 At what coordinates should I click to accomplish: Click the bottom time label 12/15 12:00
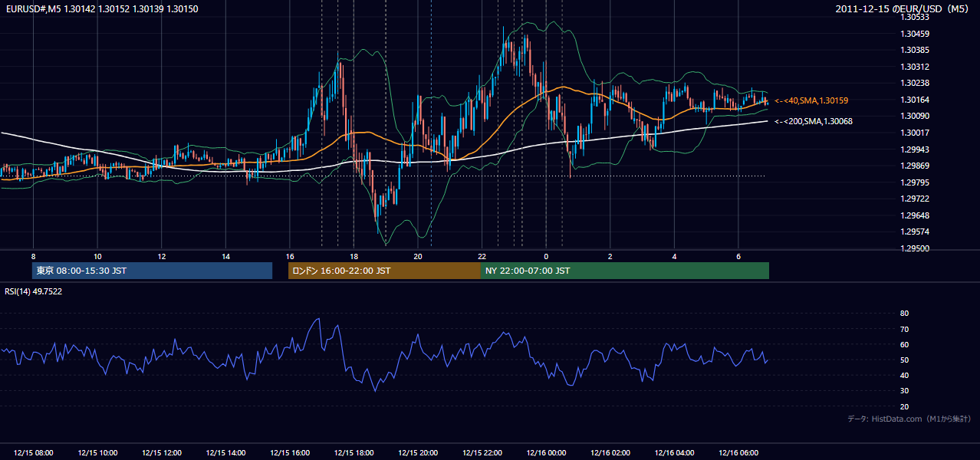tap(161, 453)
